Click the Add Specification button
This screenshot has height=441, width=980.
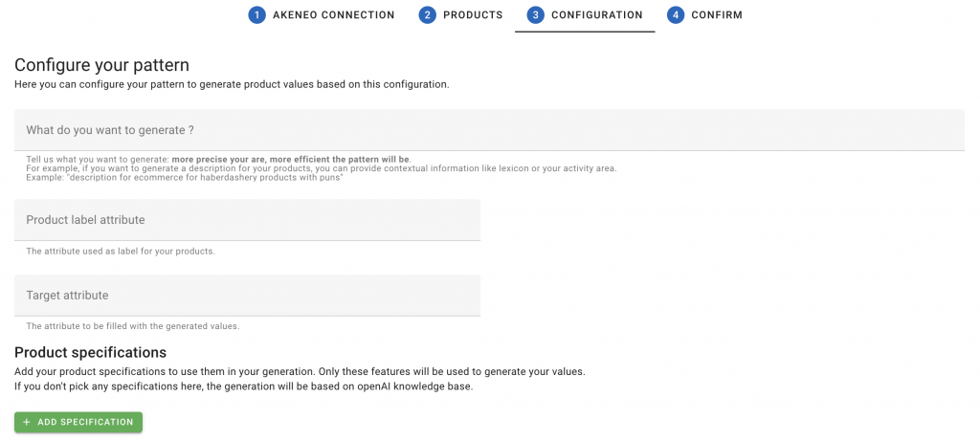(x=78, y=422)
